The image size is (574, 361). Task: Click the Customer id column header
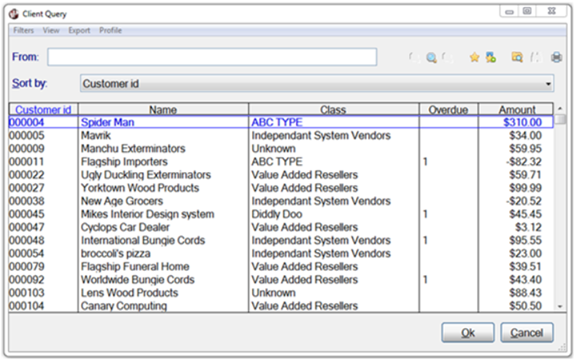(43, 109)
